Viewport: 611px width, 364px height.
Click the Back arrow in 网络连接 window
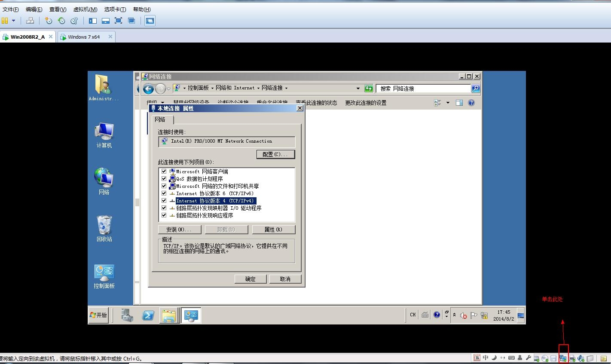pos(149,89)
